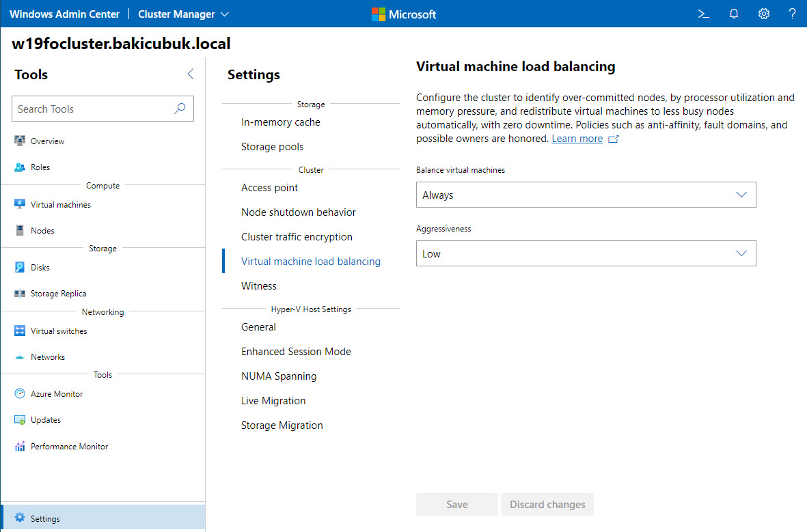Select General Hyper-V host settings

258,326
